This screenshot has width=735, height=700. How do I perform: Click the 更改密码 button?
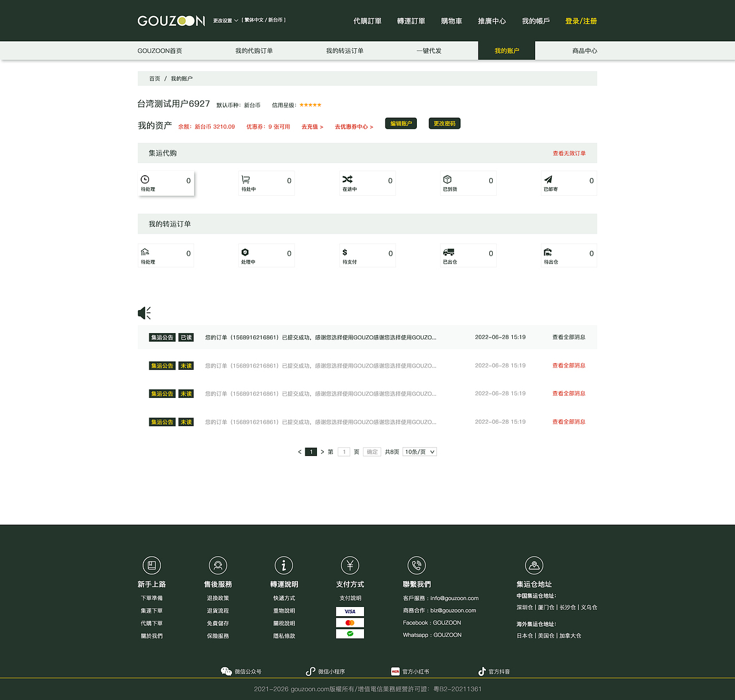point(444,123)
